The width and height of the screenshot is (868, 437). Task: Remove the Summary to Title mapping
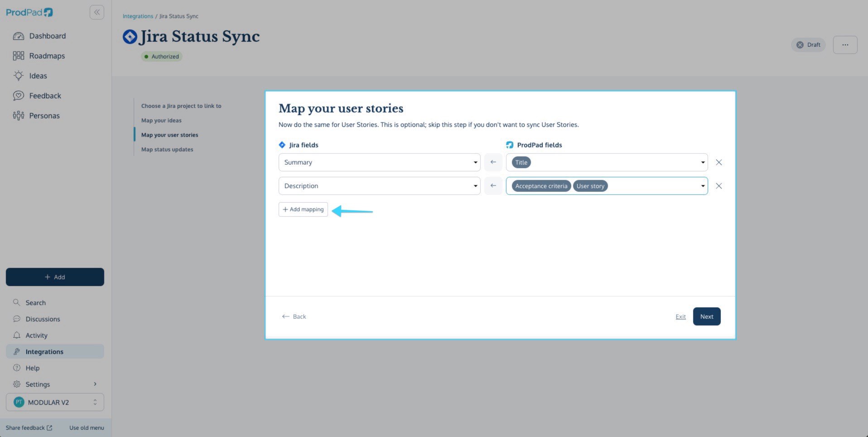[x=719, y=162]
